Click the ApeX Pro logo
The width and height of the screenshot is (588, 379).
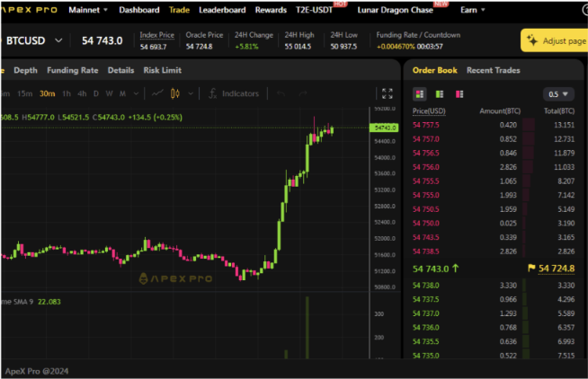pos(30,10)
